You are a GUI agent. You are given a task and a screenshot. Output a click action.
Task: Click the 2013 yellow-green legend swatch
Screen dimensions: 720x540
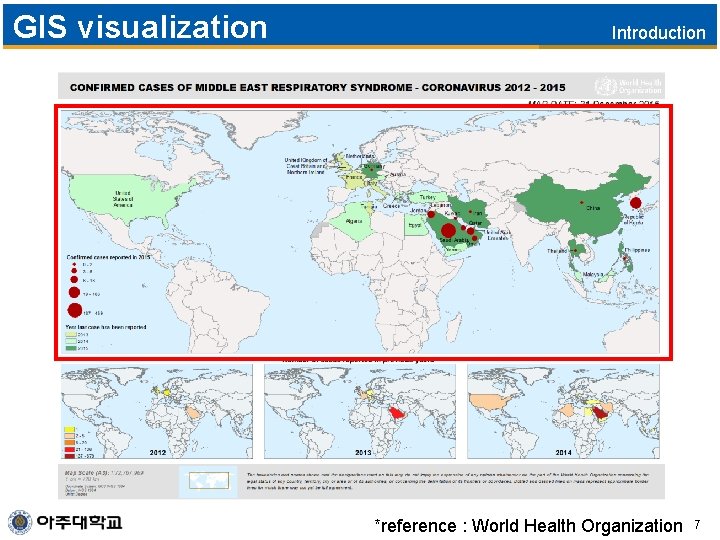point(71,334)
